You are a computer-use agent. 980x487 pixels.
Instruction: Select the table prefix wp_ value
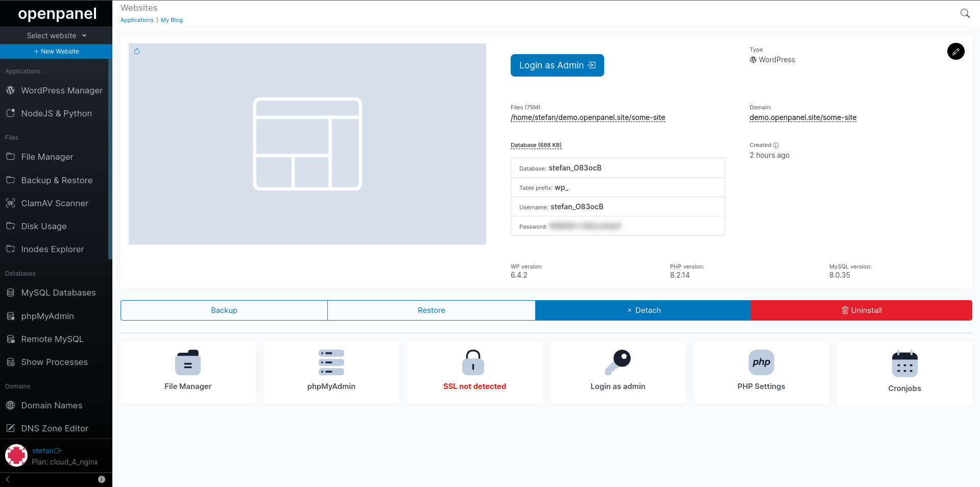562,187
